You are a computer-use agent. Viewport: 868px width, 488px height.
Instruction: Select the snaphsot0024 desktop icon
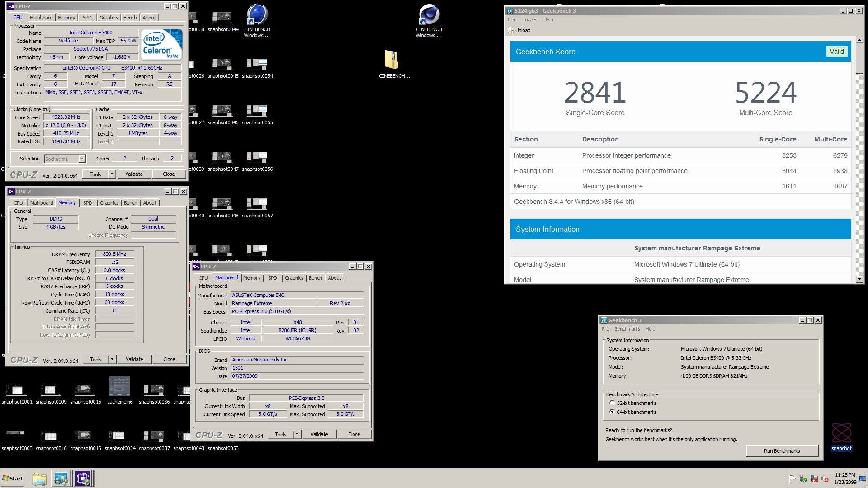pos(120,440)
